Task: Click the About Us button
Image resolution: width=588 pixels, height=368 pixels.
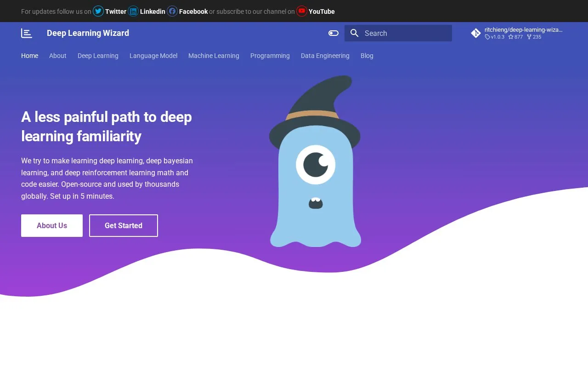Action: [52, 225]
